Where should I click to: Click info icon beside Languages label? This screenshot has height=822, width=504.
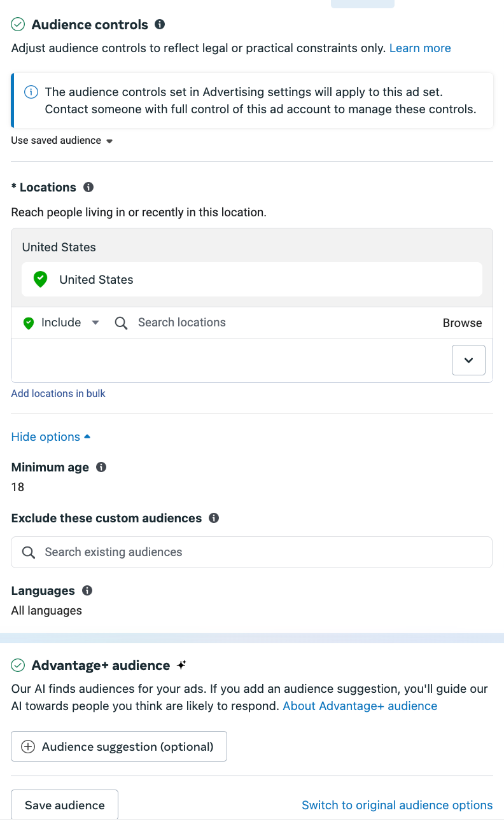coord(87,590)
